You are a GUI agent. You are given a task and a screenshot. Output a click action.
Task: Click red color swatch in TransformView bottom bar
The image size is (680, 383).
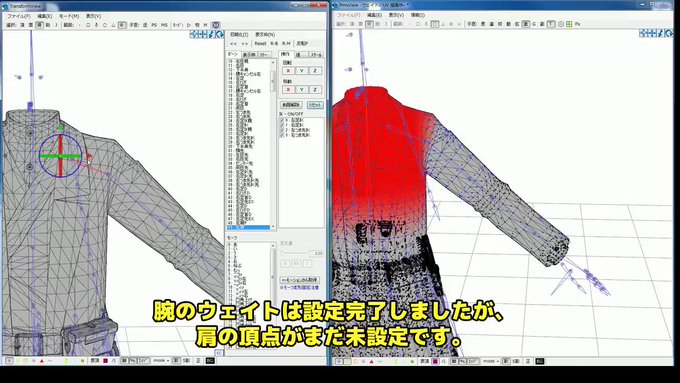[x=105, y=361]
